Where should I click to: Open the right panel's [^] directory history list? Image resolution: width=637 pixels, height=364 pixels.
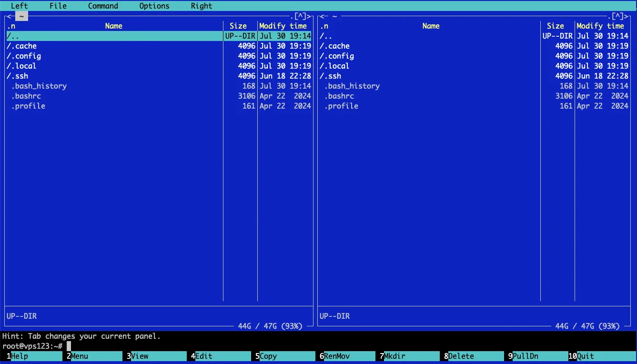[618, 16]
